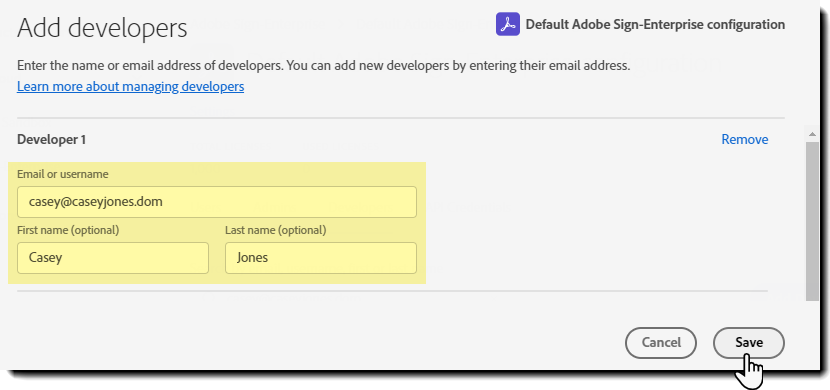This screenshot has height=390, width=830.
Task: Save the new developer
Action: pos(749,343)
